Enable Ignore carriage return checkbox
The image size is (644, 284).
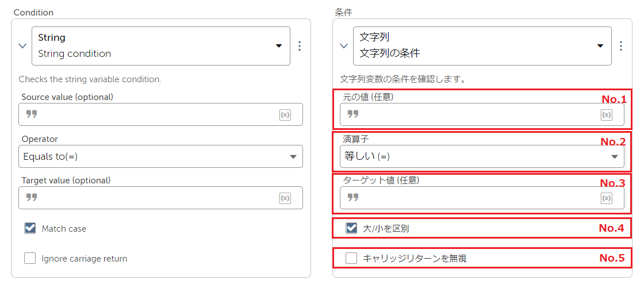pos(30,259)
